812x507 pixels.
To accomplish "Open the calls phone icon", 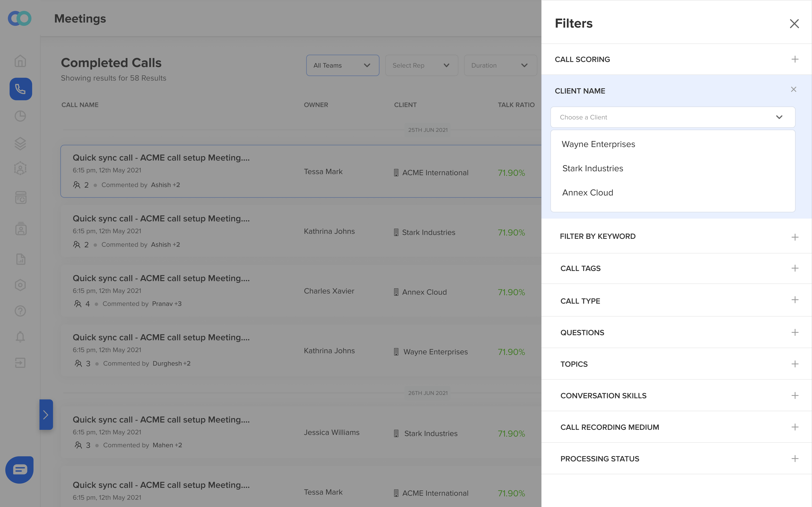I will (21, 89).
